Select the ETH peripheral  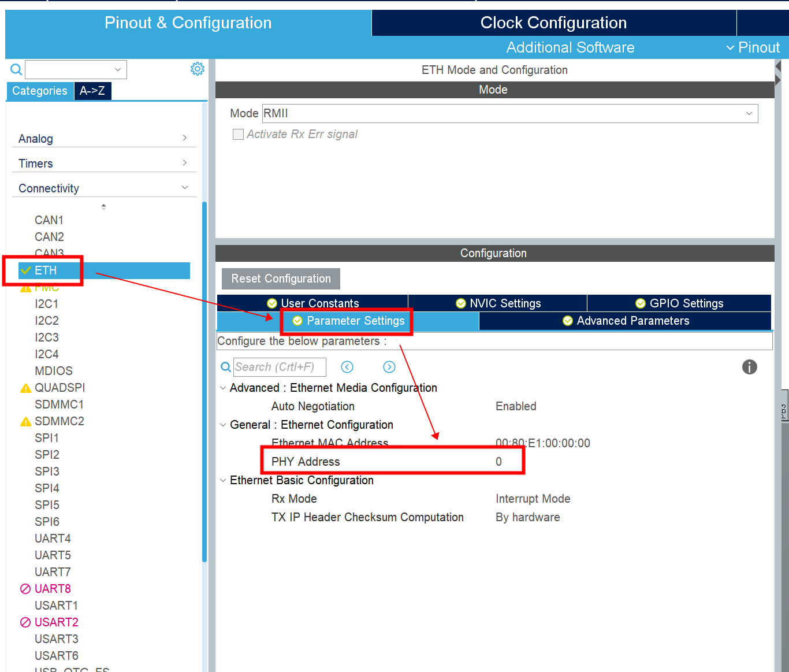click(104, 270)
